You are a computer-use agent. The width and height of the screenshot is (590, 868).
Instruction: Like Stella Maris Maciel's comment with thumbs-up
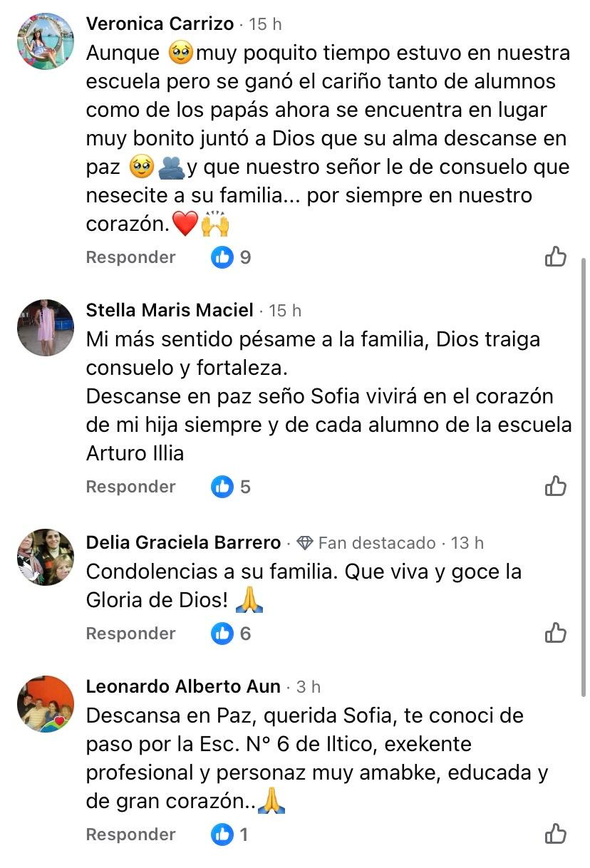coord(555,487)
